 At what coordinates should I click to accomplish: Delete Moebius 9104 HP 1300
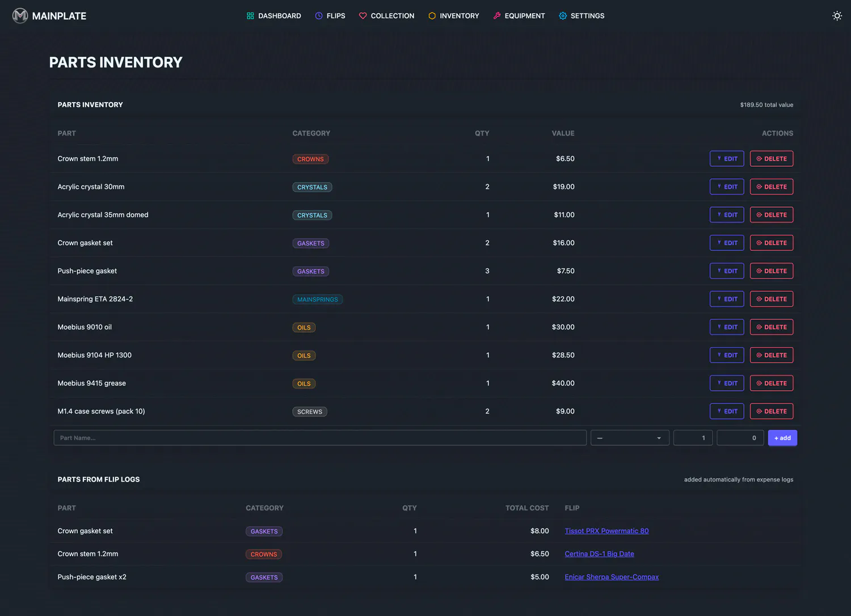[772, 355]
